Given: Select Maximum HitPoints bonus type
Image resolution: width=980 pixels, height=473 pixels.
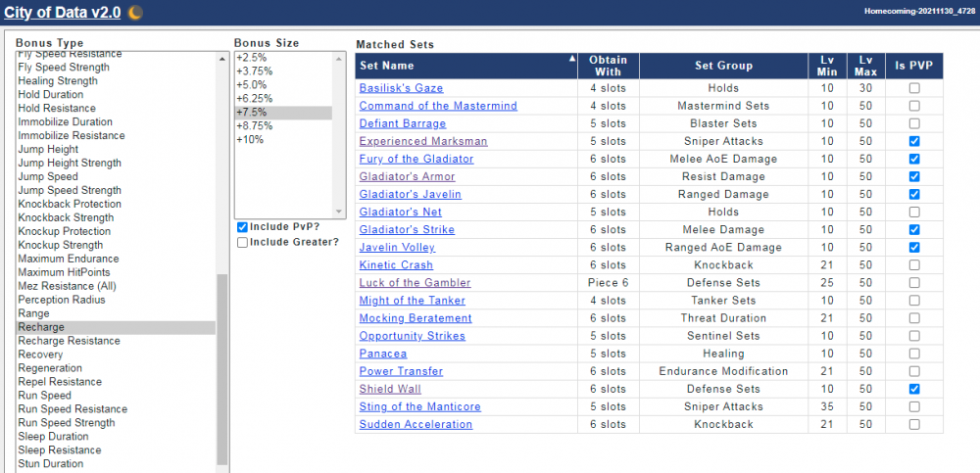Looking at the screenshot, I should click(x=64, y=272).
